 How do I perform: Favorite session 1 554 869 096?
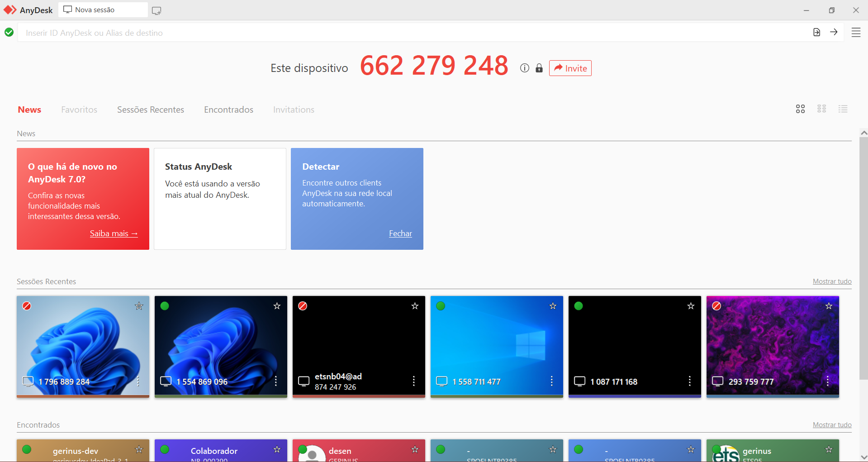pyautogui.click(x=277, y=306)
